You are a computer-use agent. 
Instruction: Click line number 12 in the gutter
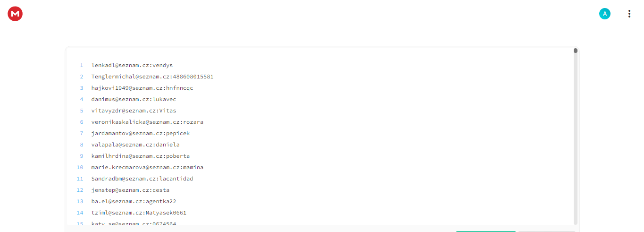(80, 190)
